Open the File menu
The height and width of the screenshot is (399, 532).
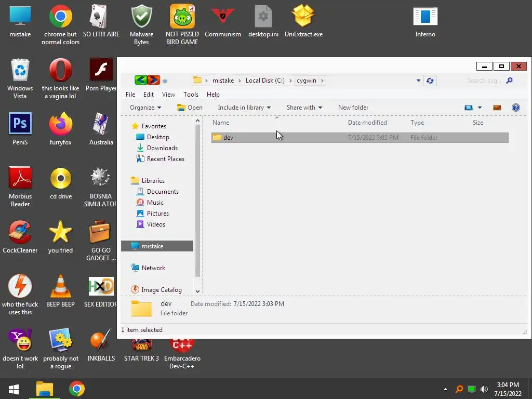130,95
